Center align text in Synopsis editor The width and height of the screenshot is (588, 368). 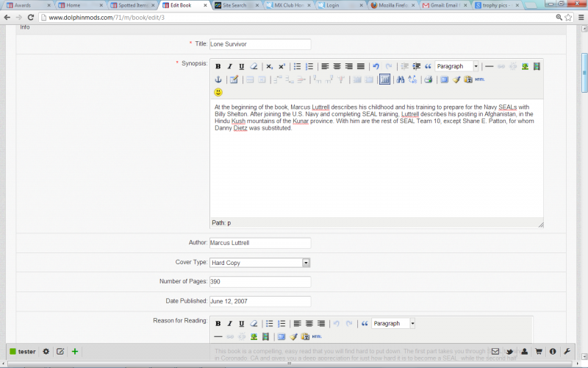[337, 66]
